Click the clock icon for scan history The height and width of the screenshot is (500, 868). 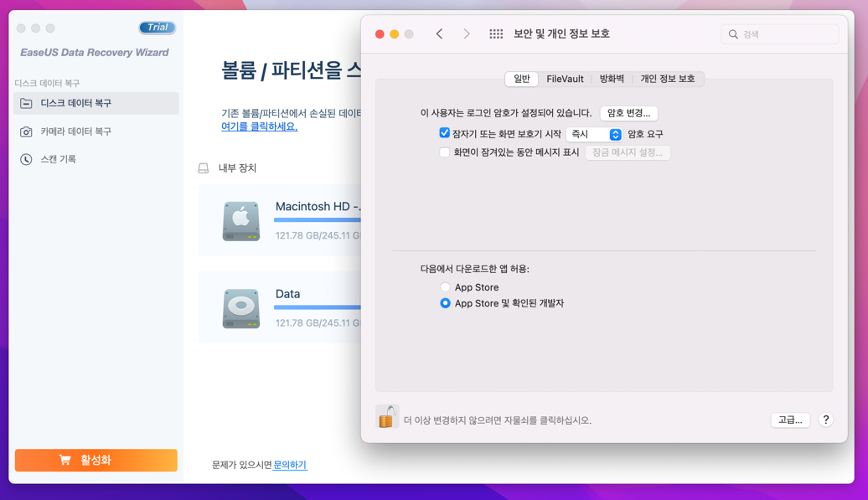tap(26, 159)
